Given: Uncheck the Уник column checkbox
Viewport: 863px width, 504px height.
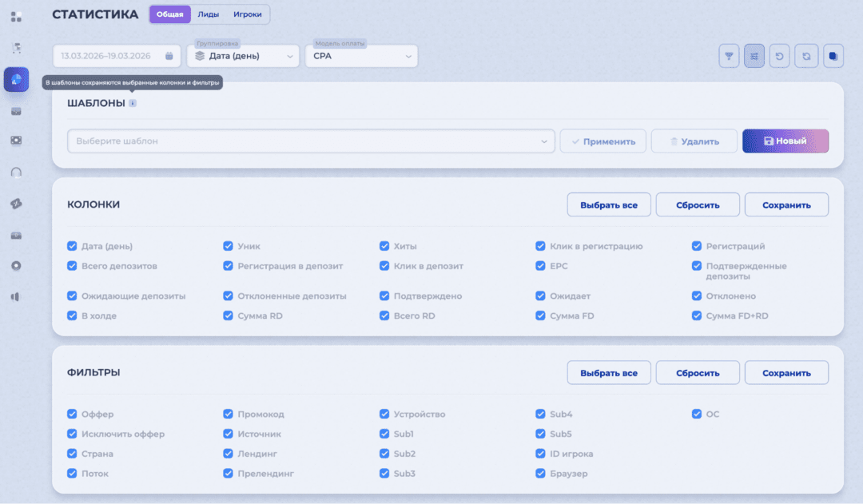Looking at the screenshot, I should [229, 247].
